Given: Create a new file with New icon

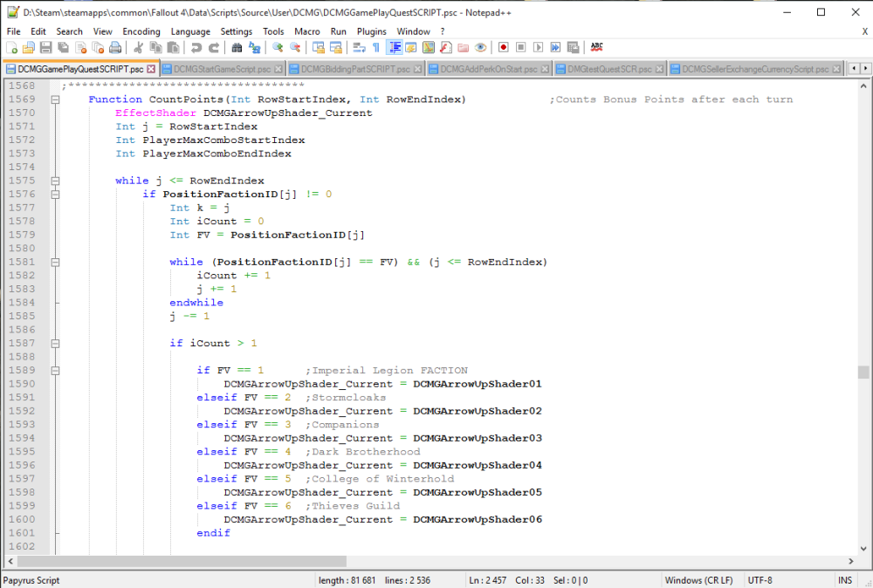Looking at the screenshot, I should click(x=11, y=48).
